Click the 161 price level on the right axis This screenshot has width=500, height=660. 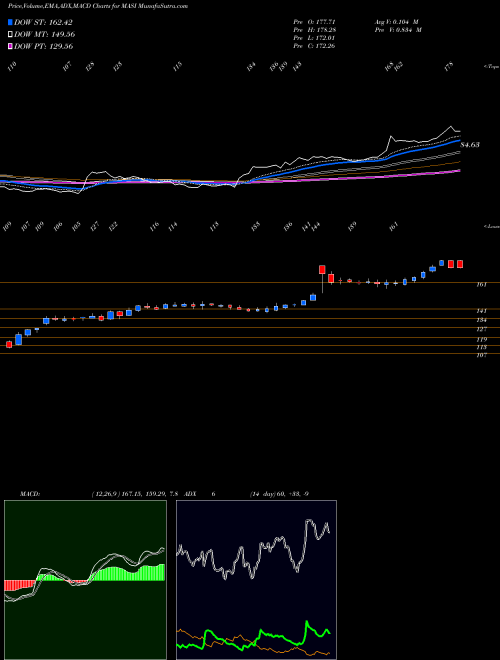(x=482, y=285)
